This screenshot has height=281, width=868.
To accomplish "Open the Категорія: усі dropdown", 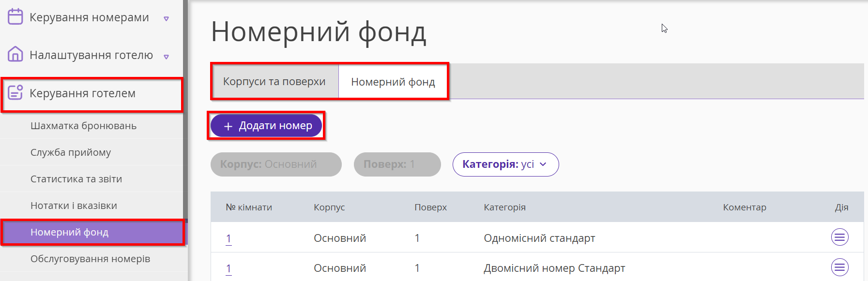I will (505, 164).
